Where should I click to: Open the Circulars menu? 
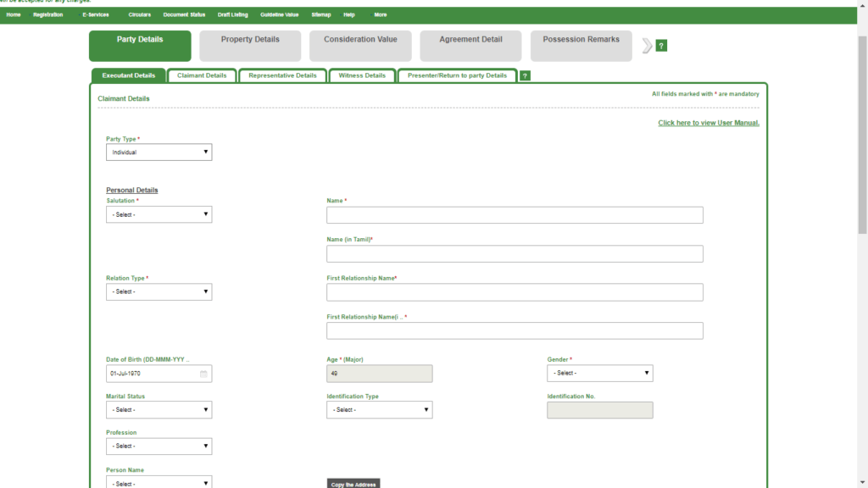(x=140, y=15)
